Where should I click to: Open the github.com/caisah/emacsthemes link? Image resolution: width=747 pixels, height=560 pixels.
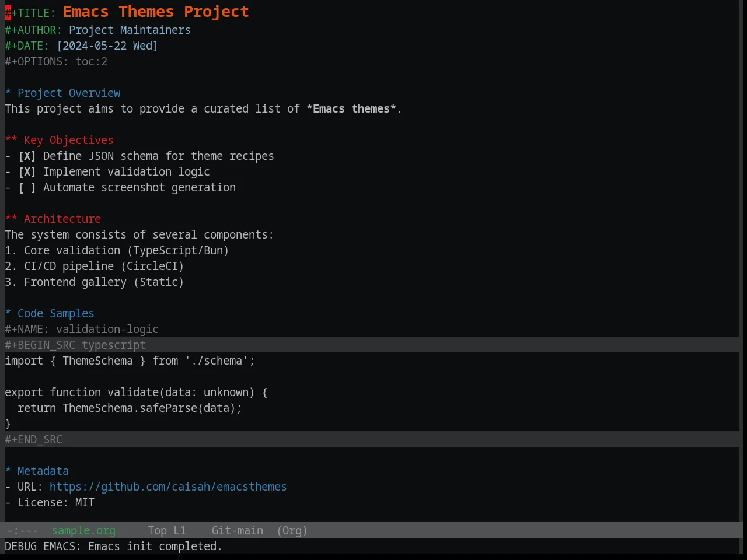[x=168, y=487]
